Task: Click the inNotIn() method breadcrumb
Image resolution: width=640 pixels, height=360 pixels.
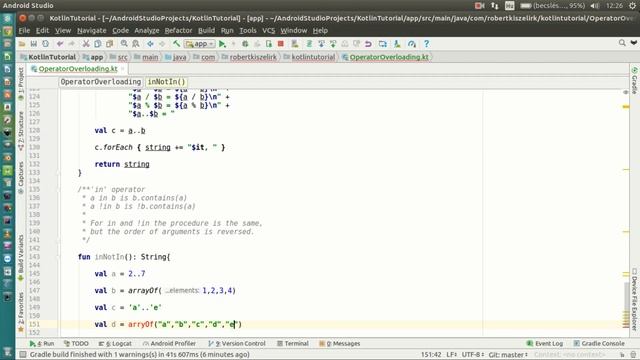Action: [x=166, y=82]
